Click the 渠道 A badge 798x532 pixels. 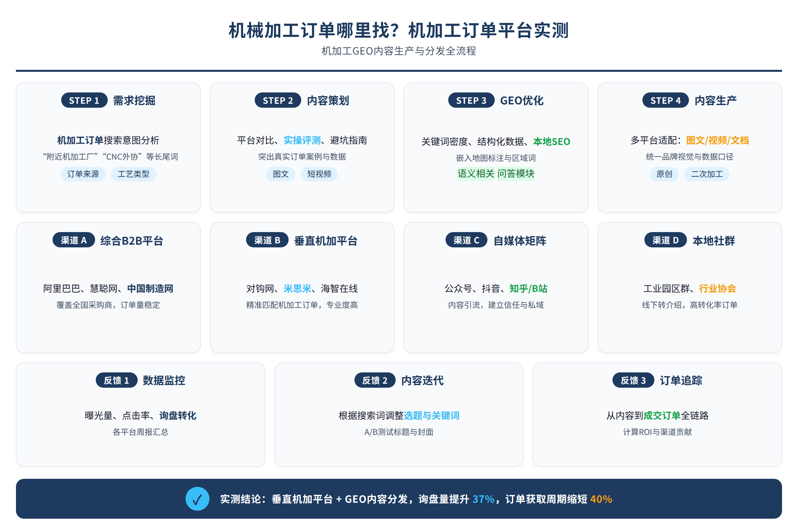point(73,240)
